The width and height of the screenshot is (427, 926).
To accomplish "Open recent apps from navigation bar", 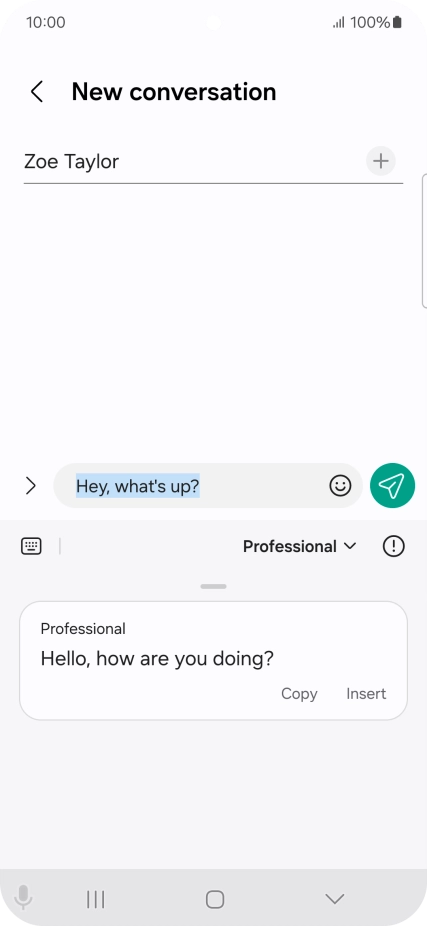I will pos(95,899).
